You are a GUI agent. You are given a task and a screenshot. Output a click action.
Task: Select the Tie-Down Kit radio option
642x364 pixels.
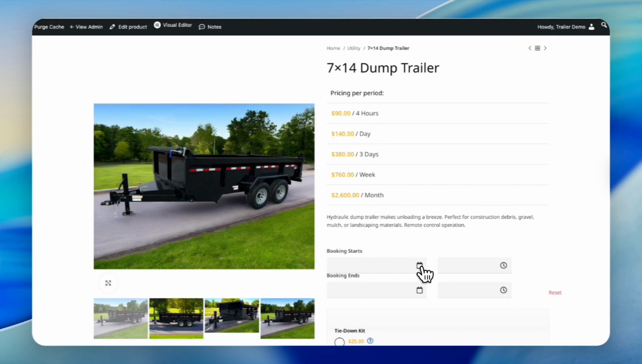(339, 342)
